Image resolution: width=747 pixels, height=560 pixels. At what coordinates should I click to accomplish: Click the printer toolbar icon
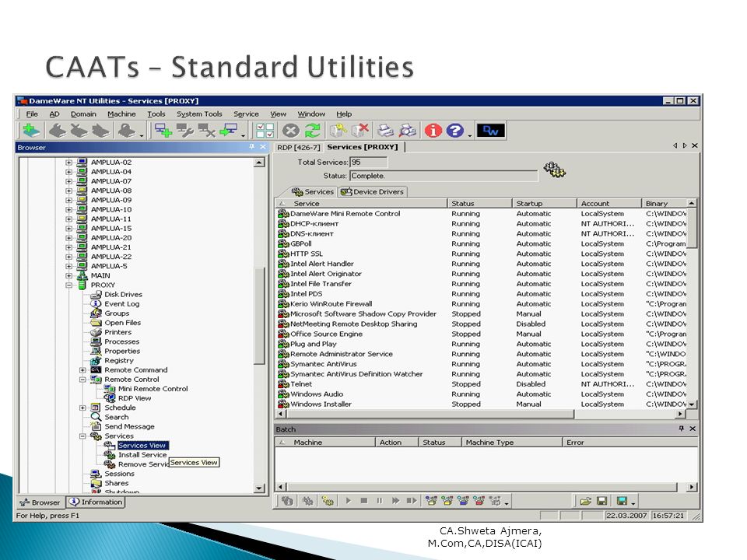pyautogui.click(x=386, y=131)
